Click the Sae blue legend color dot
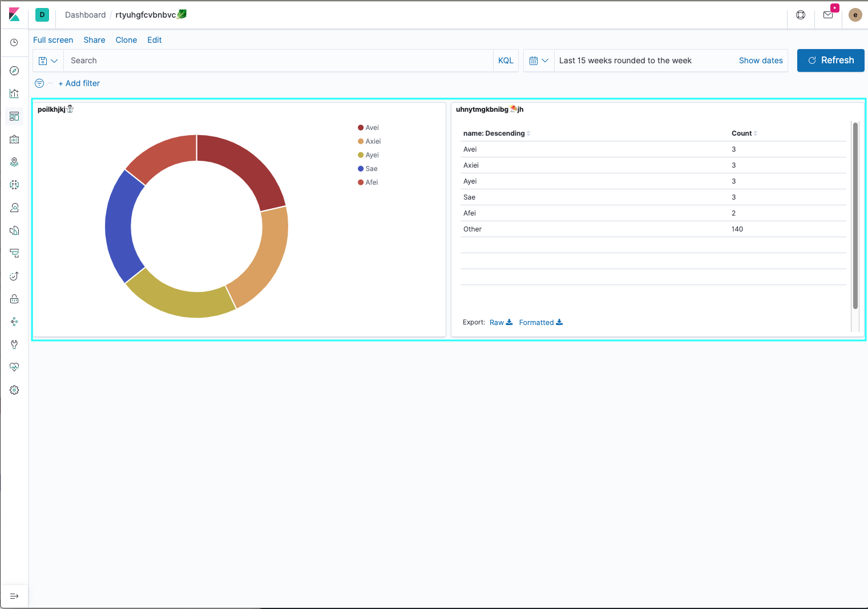The width and height of the screenshot is (868, 609). [361, 169]
